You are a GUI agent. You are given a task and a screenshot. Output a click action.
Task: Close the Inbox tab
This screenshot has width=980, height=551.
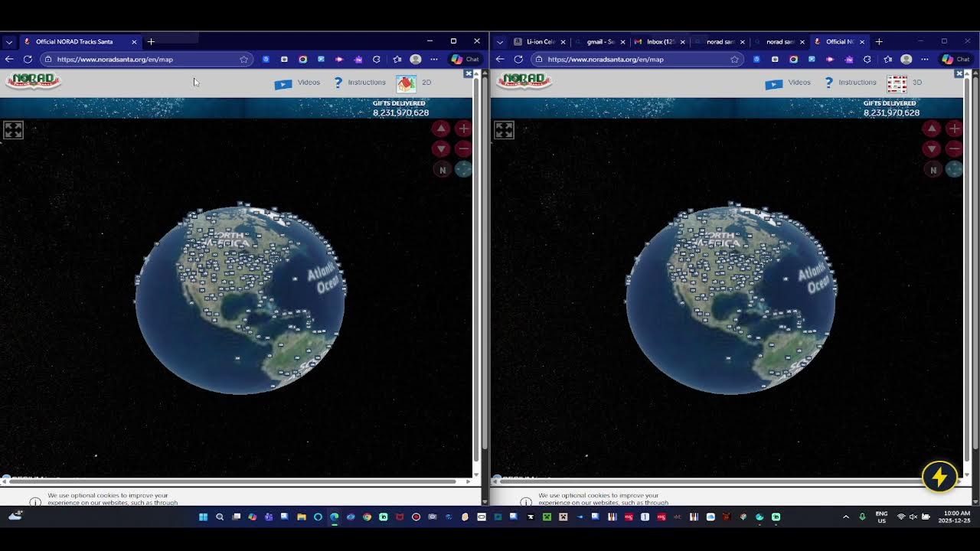point(682,42)
